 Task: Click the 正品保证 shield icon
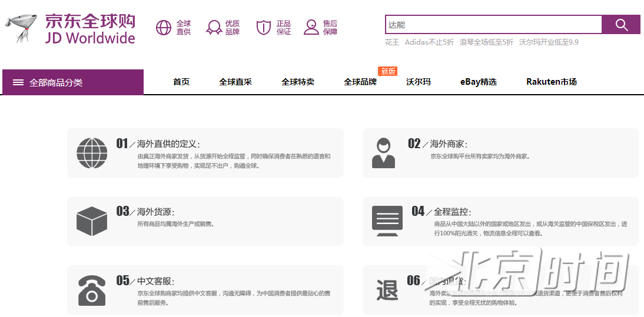(263, 28)
